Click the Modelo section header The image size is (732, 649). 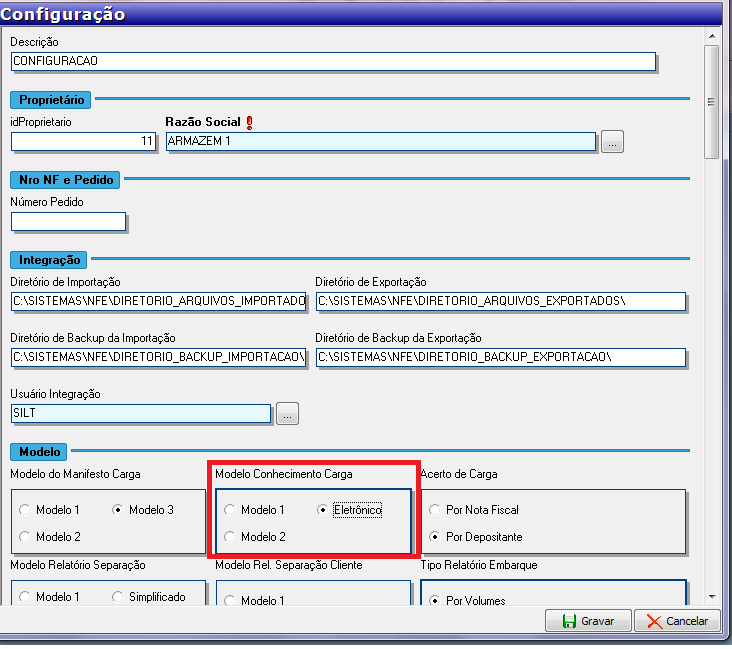[x=39, y=452]
